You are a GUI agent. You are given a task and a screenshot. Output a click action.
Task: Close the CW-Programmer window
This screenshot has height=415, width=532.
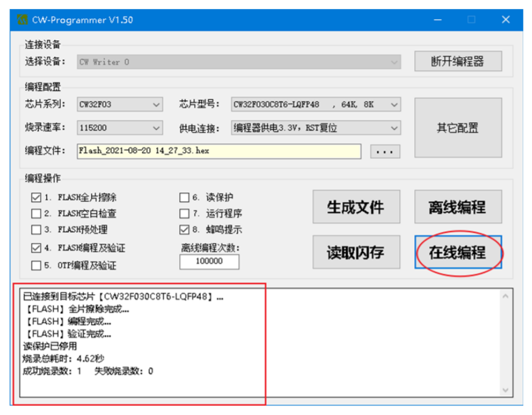506,20
